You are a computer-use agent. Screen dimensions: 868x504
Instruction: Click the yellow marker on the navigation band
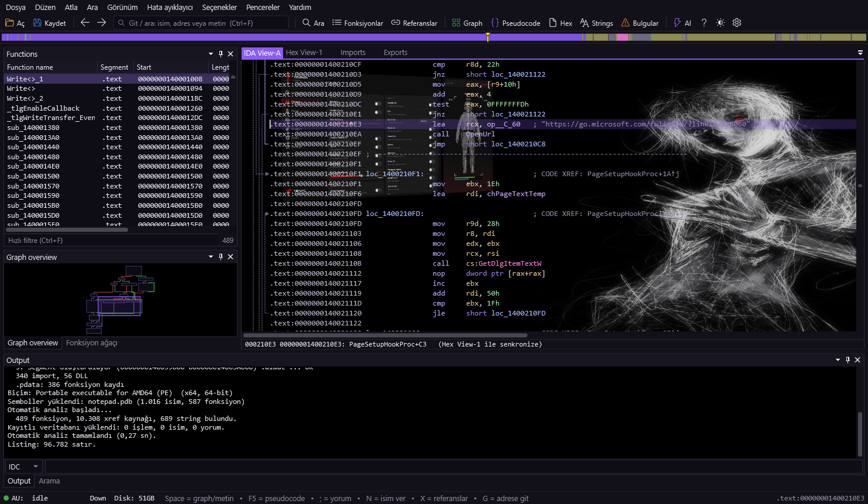coord(488,37)
